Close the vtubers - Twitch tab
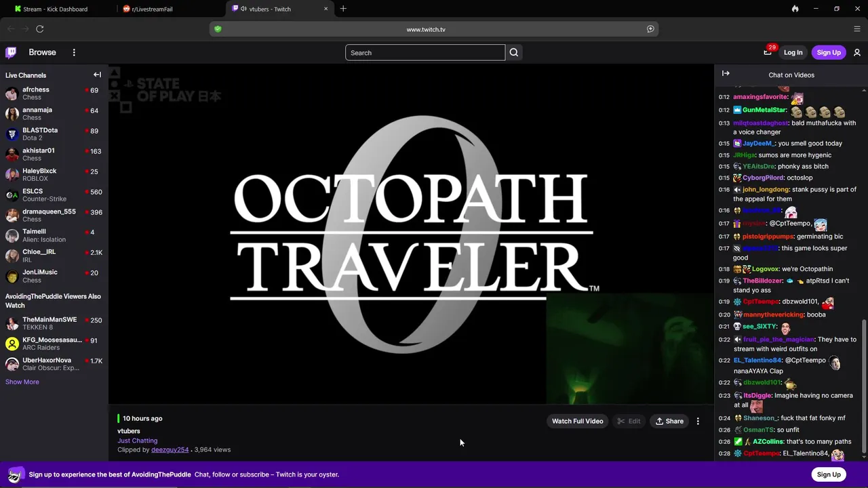Screen dimensions: 868x488 (325, 9)
